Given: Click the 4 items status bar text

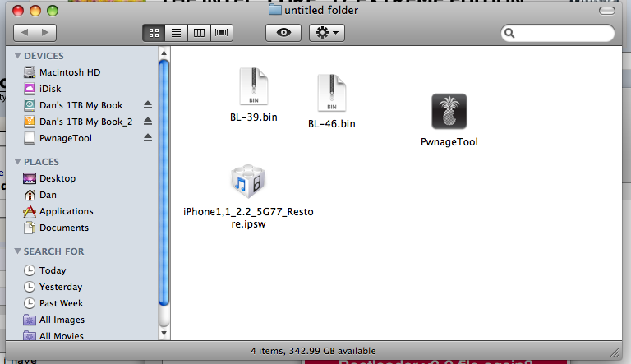Looking at the screenshot, I should point(313,351).
